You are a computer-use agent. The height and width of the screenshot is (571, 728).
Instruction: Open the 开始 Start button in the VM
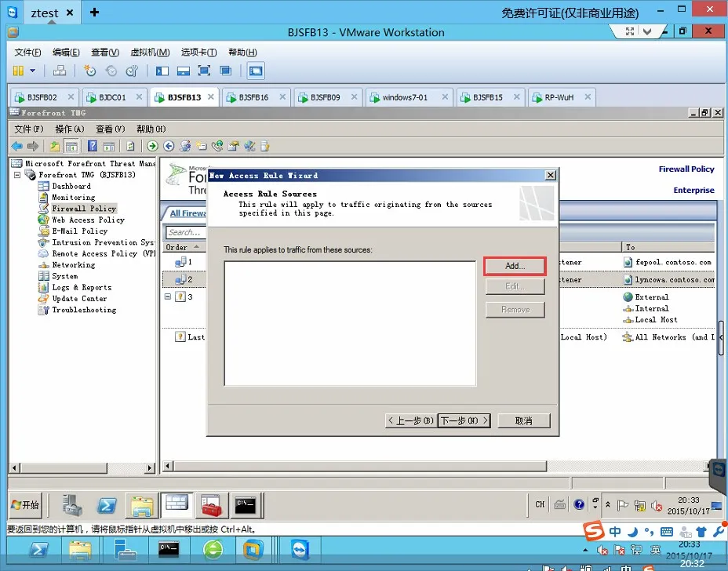click(x=25, y=504)
